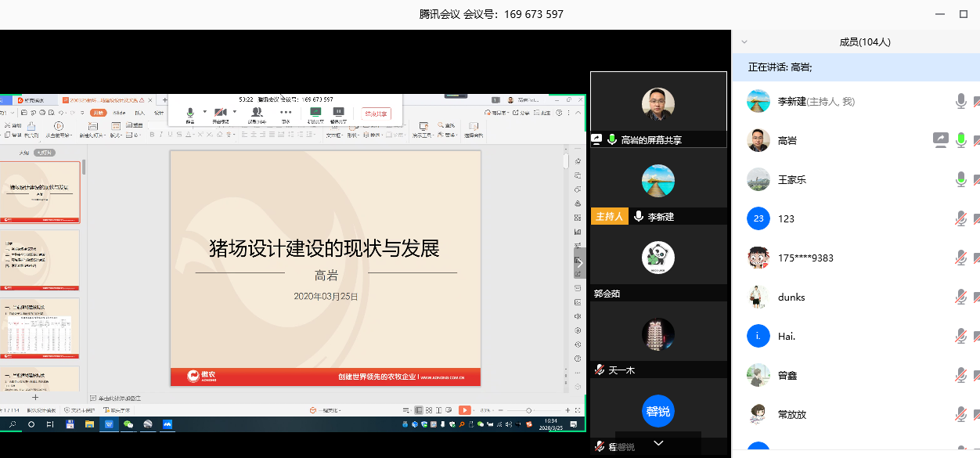Screen dimensions: 980x458
Task: Start slideshow using 从当前开始 play icon
Action: [59, 128]
